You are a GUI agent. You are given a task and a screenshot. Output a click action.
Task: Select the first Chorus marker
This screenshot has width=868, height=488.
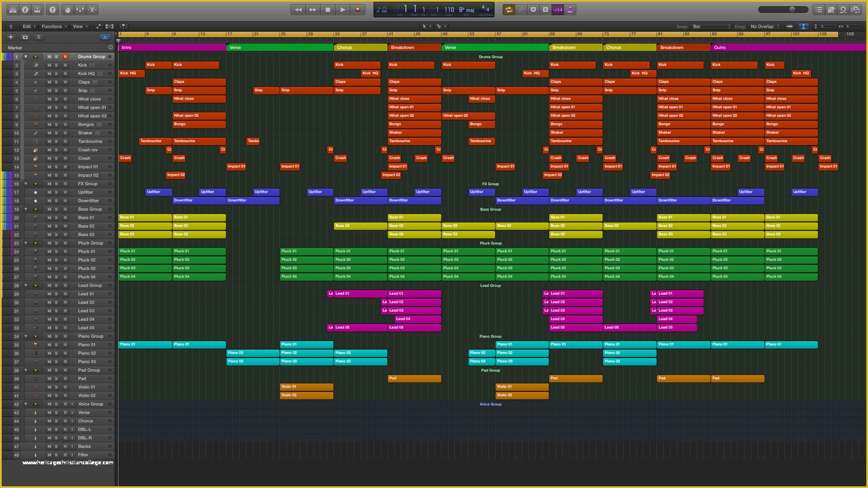[x=361, y=47]
